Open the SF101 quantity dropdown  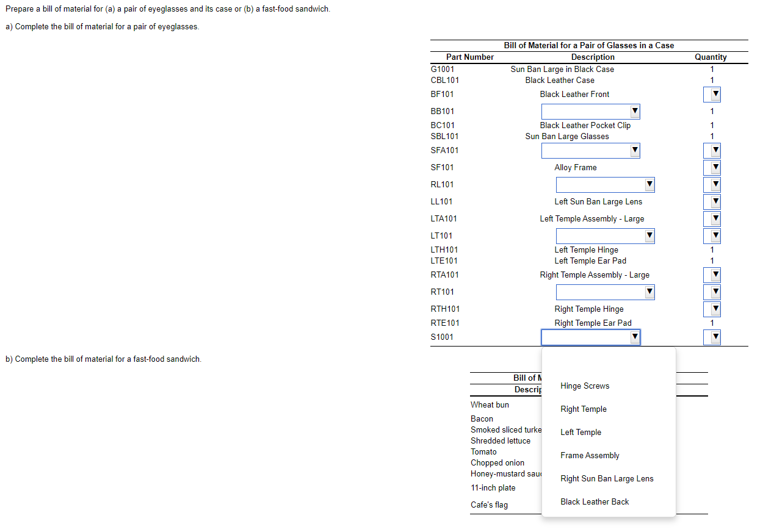coord(712,167)
